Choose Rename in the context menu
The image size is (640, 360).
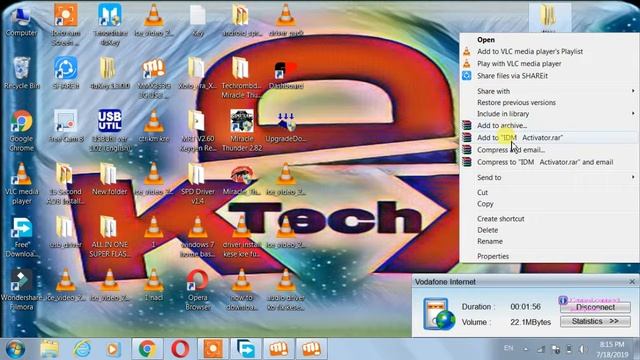(x=490, y=242)
